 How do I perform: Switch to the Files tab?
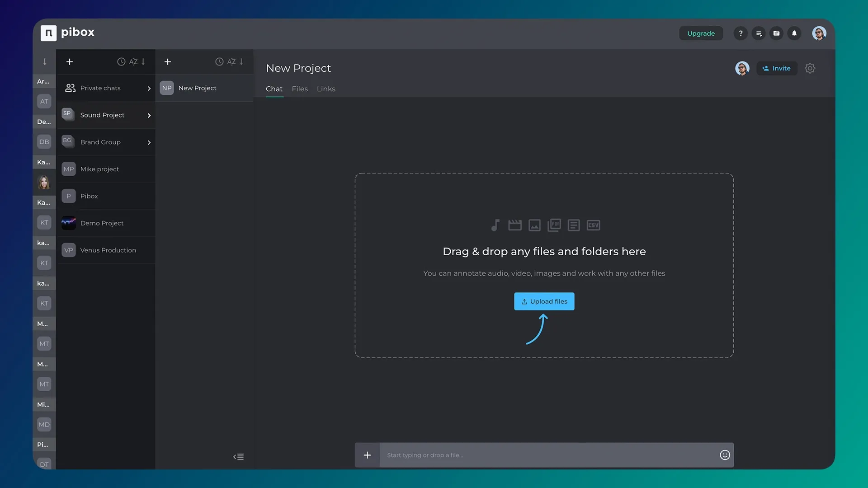(300, 89)
